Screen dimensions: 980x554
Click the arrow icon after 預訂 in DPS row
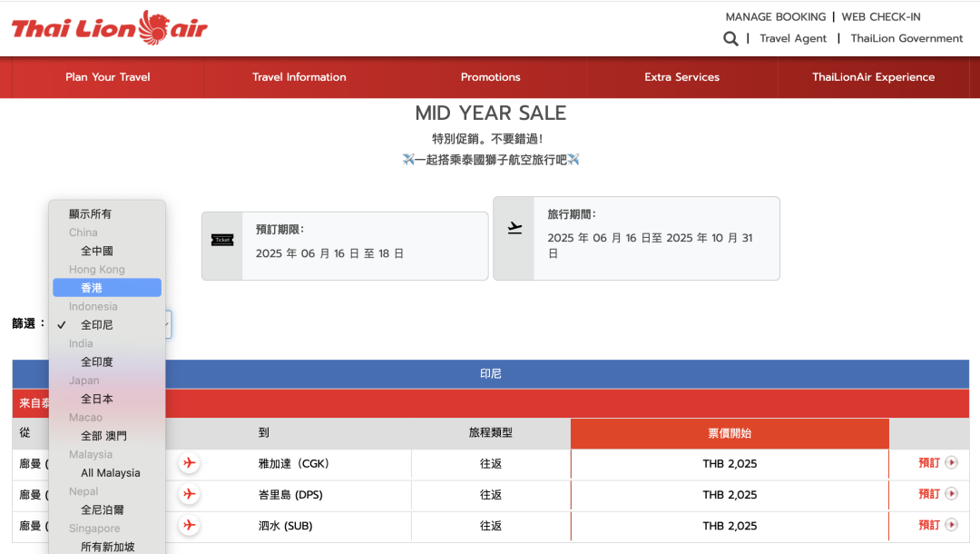951,494
